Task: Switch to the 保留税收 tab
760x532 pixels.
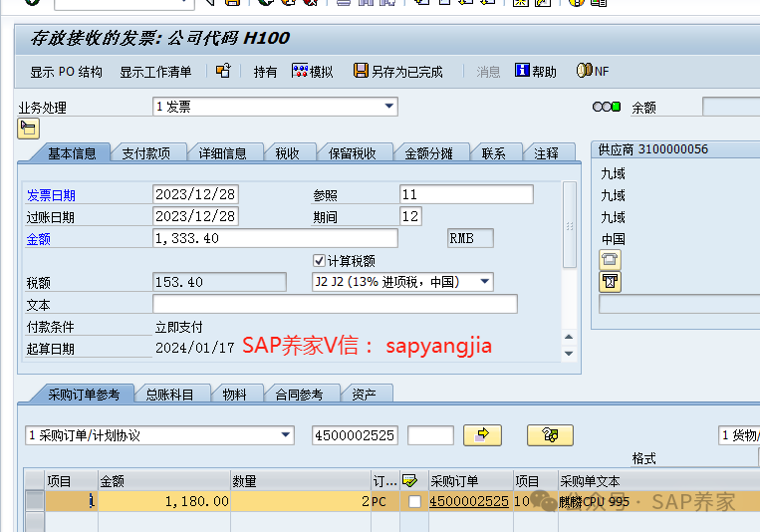Action: (353, 153)
